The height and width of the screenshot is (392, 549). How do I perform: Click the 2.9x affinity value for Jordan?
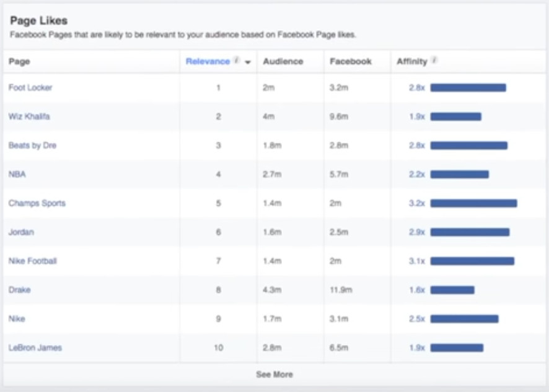[x=416, y=232]
